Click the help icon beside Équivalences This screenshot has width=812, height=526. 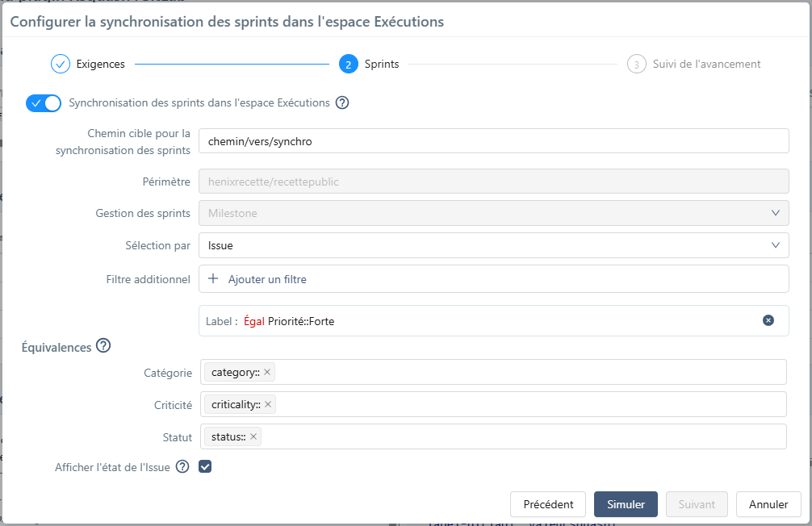pyautogui.click(x=103, y=346)
